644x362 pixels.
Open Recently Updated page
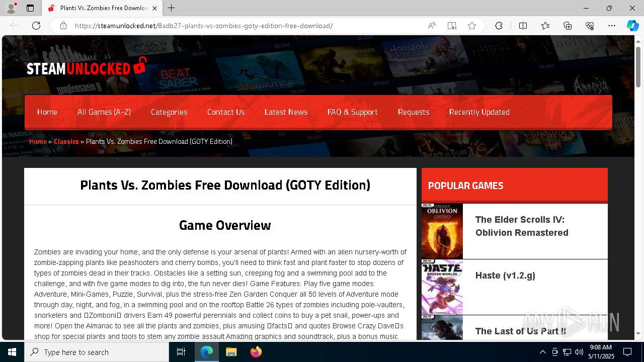click(479, 112)
